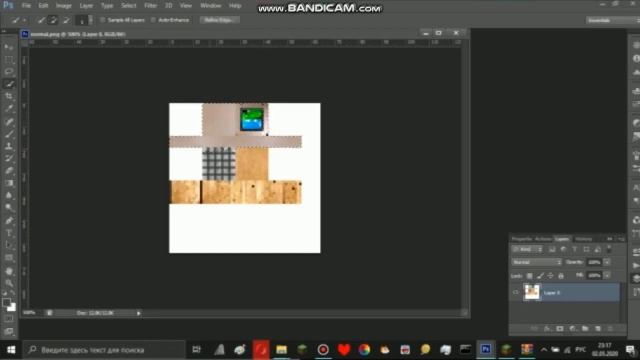This screenshot has height=360, width=640.
Task: Toggle lock all
Action: click(x=561, y=276)
